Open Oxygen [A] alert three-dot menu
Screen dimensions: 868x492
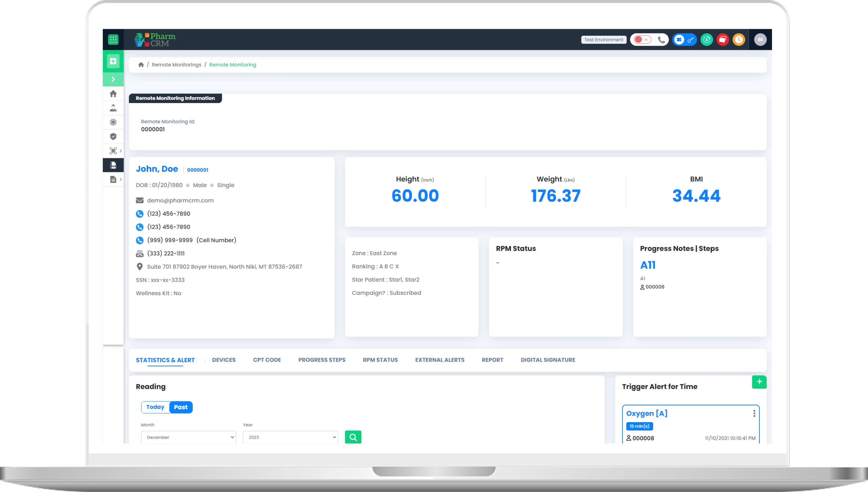click(754, 414)
